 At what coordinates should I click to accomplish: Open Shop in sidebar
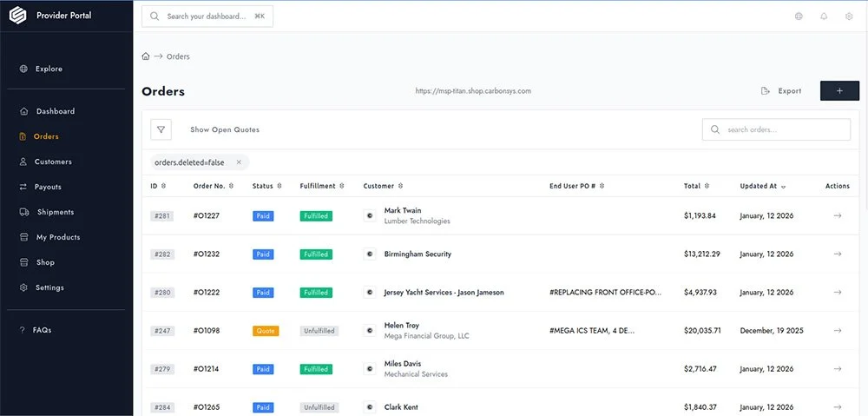coord(37,262)
